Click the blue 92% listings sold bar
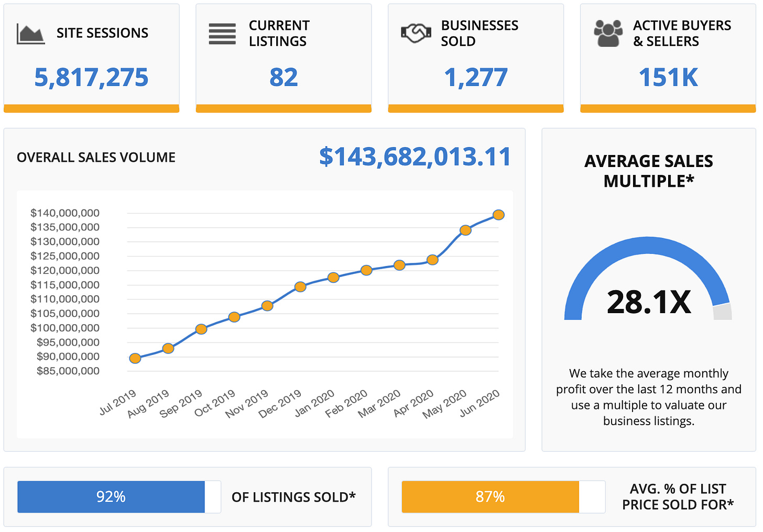The height and width of the screenshot is (532, 763). pos(111,496)
